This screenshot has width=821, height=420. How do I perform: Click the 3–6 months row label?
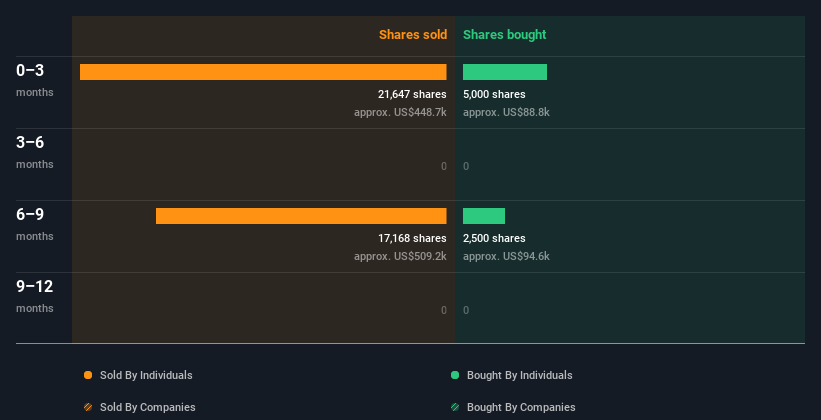(x=35, y=152)
